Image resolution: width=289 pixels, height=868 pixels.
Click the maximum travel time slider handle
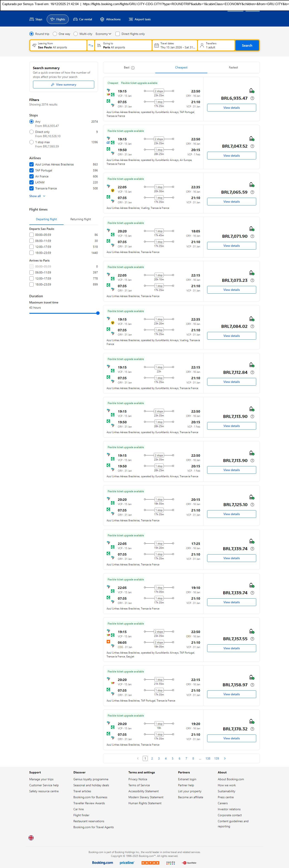coord(98,313)
